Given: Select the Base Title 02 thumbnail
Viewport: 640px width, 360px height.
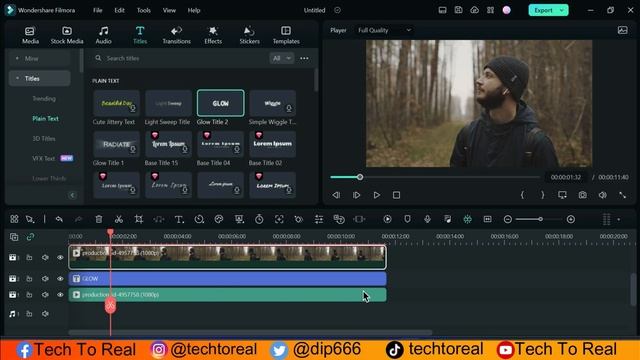Looking at the screenshot, I should pos(272,144).
